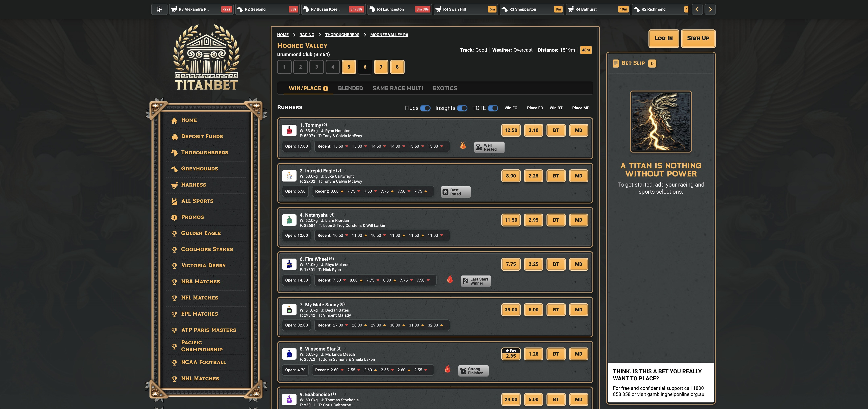Open the Exotics tab
Screen dimensions: 868x409
click(x=445, y=88)
